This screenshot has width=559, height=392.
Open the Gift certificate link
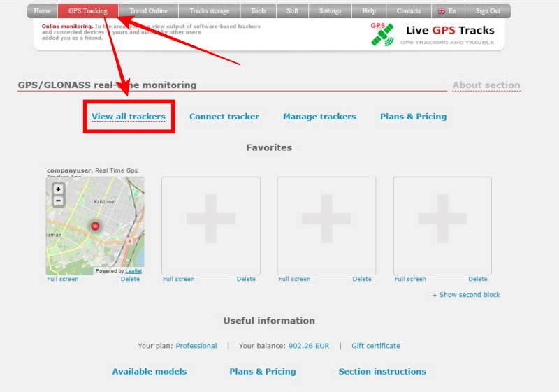point(376,346)
